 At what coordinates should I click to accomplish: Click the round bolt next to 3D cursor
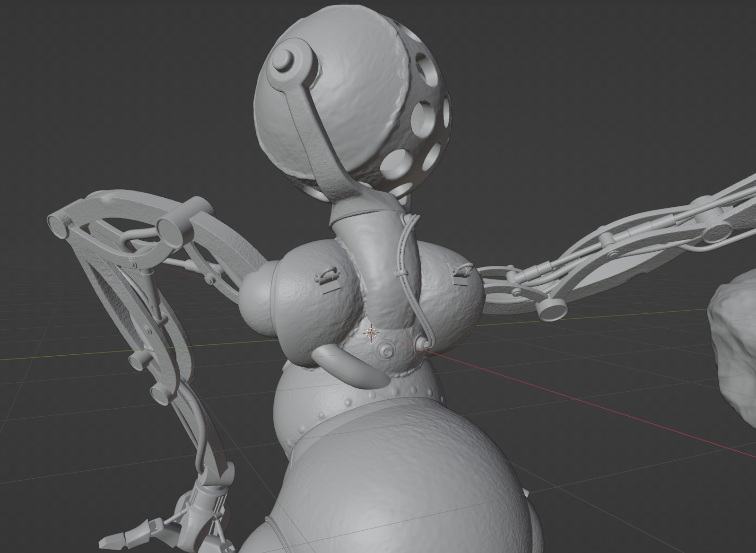pyautogui.click(x=386, y=351)
